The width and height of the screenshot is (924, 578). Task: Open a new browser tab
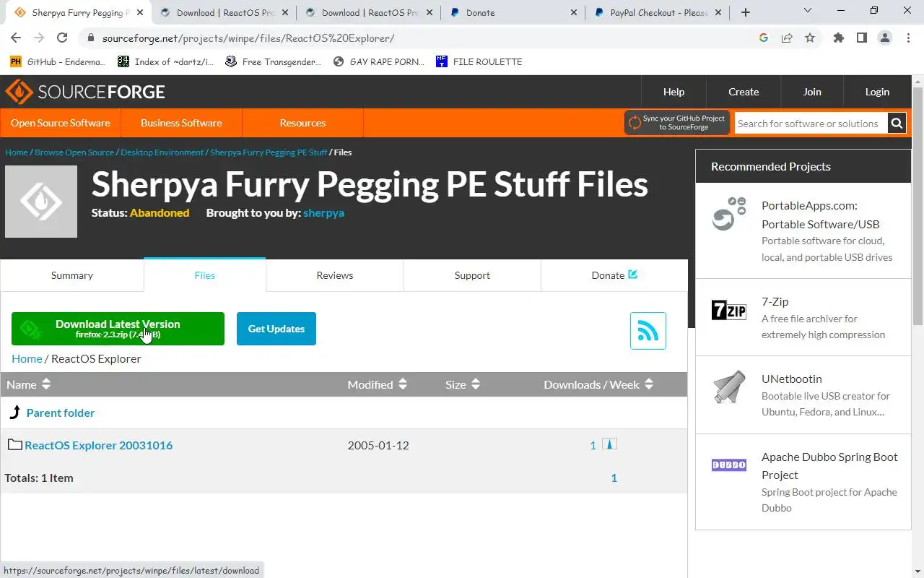pyautogui.click(x=746, y=12)
